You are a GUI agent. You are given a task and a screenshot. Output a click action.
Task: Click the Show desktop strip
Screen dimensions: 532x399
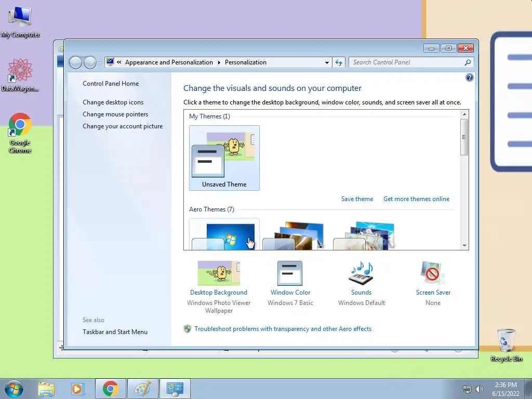528,389
